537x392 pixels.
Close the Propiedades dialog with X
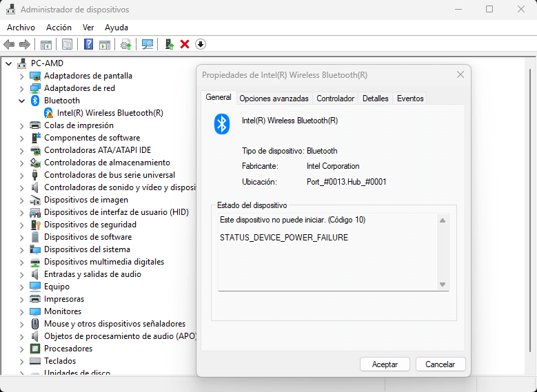(x=460, y=74)
